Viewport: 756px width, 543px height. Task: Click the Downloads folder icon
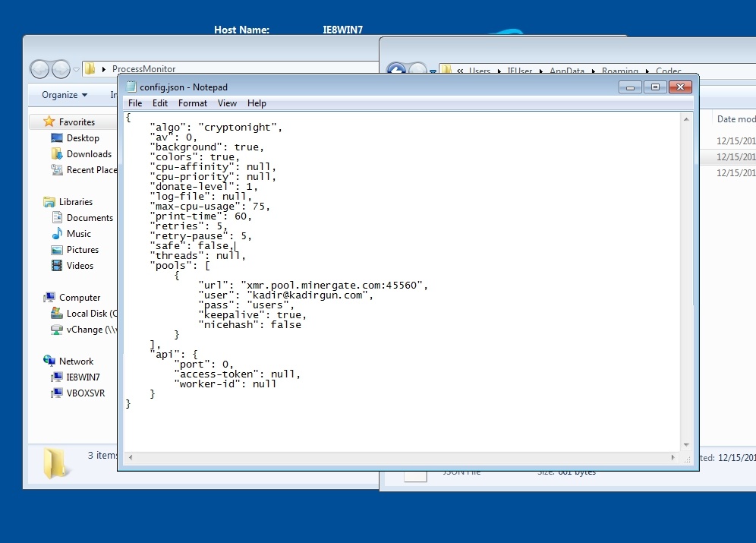(x=57, y=154)
